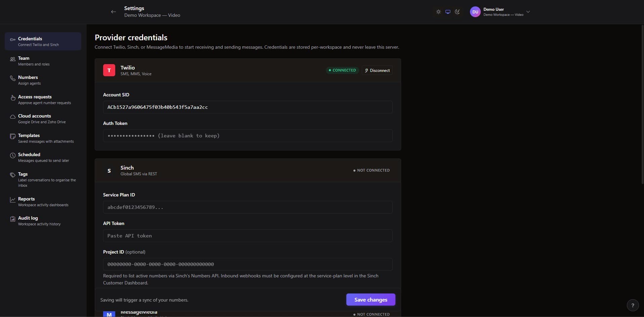
Task: Open the Tags section
Action: tap(43, 179)
